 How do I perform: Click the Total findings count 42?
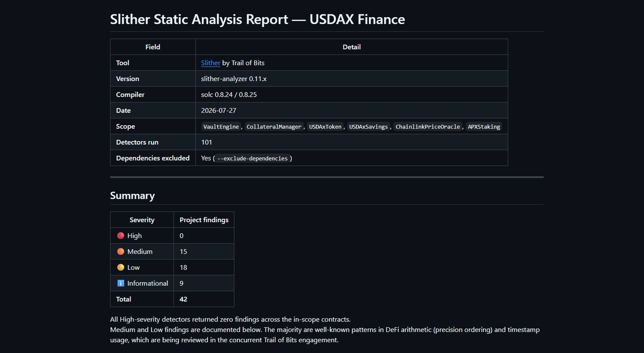click(x=184, y=299)
